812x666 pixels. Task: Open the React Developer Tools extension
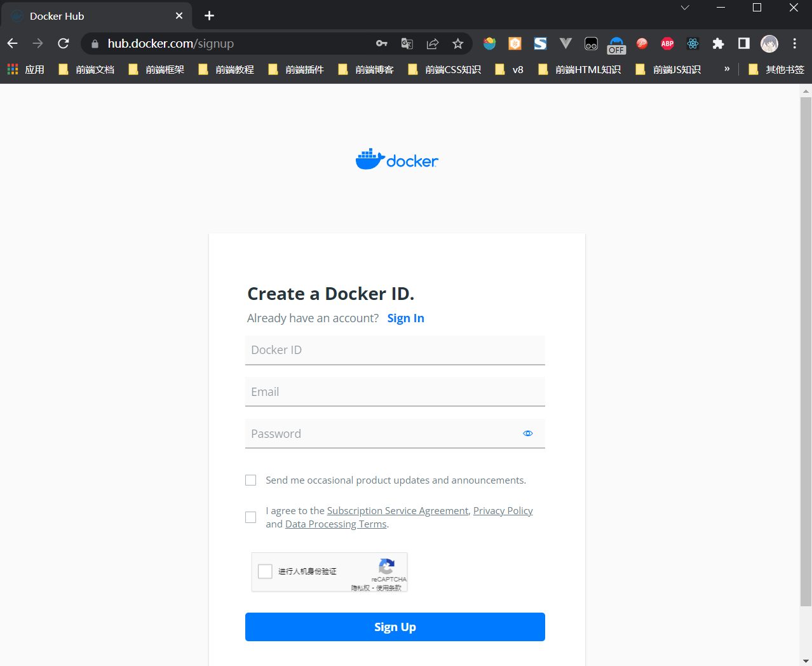click(x=693, y=43)
